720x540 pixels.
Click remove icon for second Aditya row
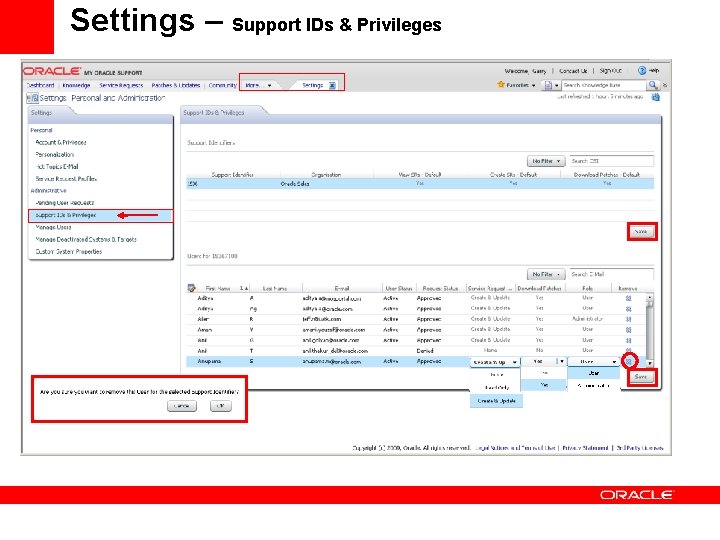tap(629, 309)
